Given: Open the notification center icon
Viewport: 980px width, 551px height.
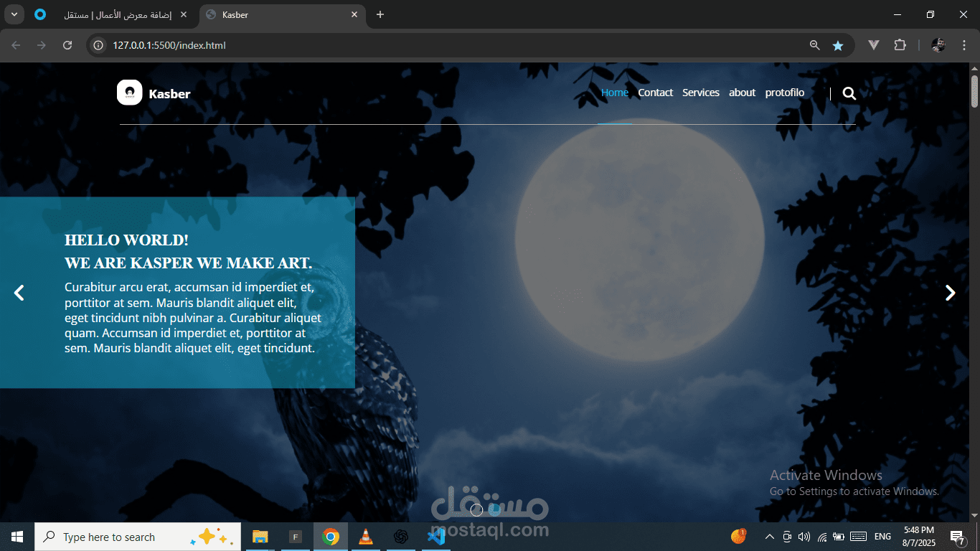Looking at the screenshot, I should [x=958, y=537].
